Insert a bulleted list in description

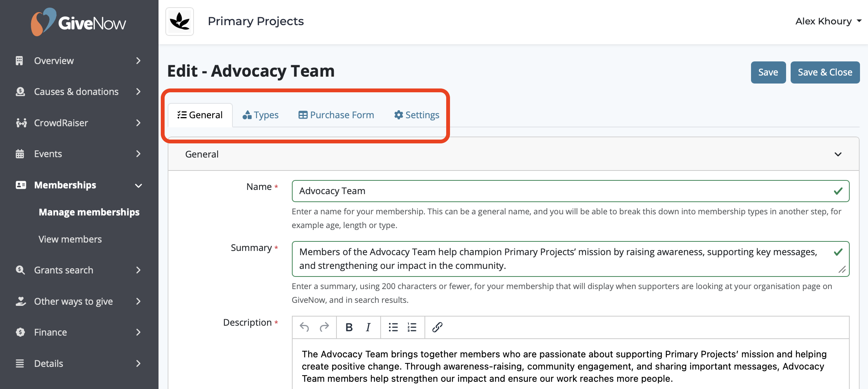coord(393,327)
